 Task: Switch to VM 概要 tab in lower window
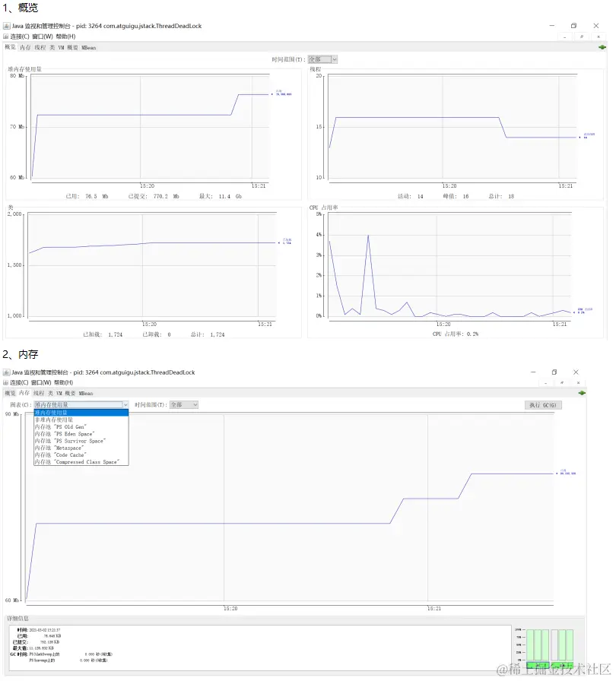coord(65,393)
